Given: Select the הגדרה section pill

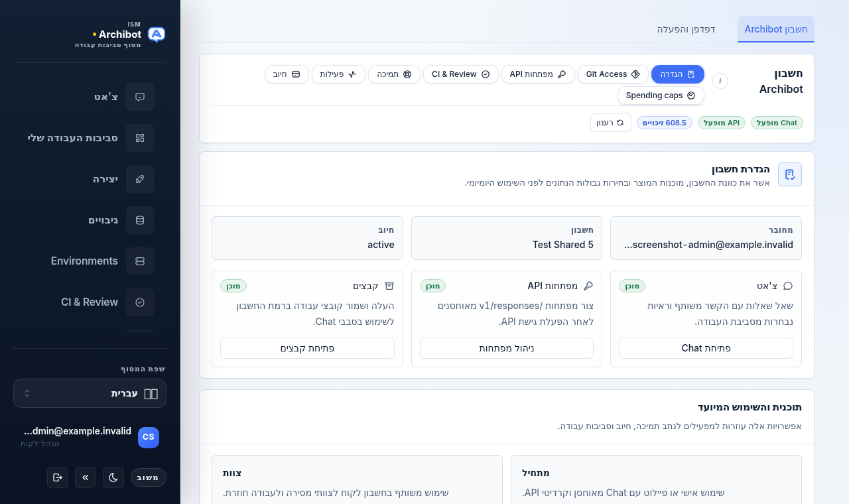Looking at the screenshot, I should pos(678,74).
